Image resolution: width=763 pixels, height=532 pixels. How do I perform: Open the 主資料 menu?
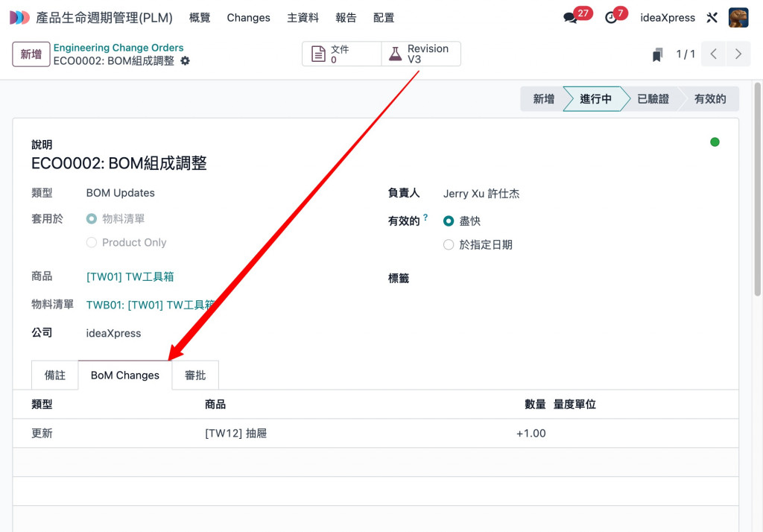pyautogui.click(x=303, y=18)
